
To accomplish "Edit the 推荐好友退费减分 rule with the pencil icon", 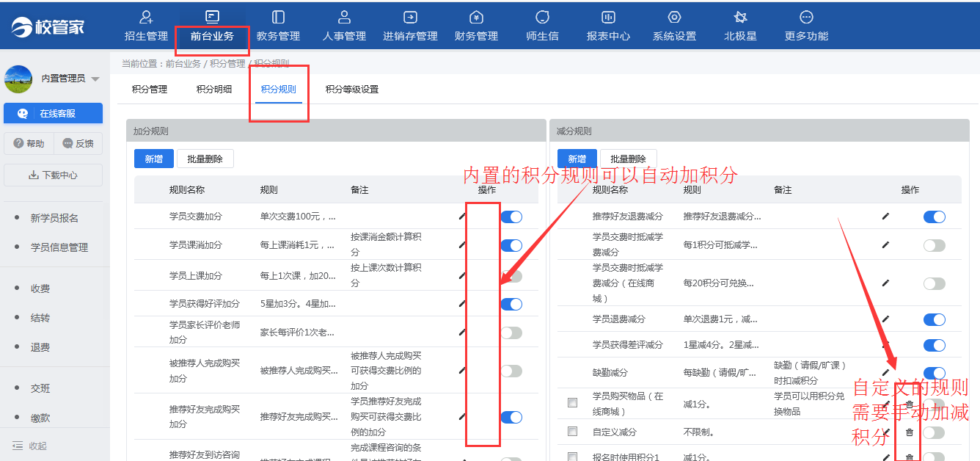I will (x=885, y=216).
